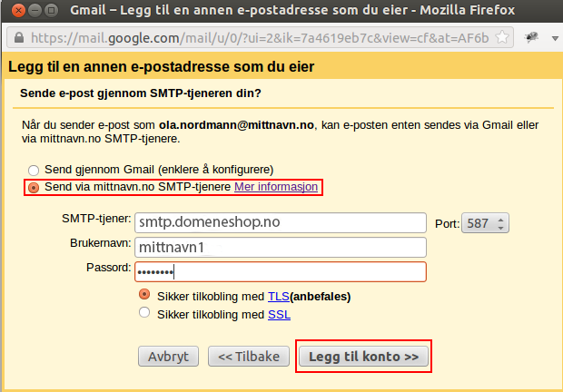
Task: Click the TLS hyperlink
Action: 278,296
